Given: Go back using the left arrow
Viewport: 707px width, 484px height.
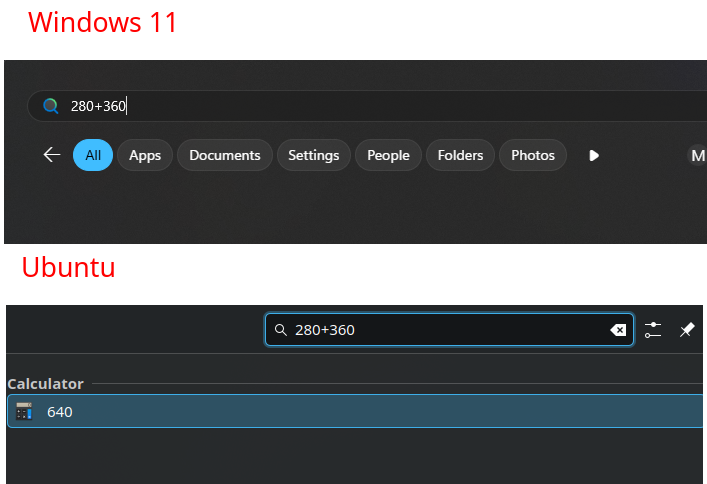Looking at the screenshot, I should tap(52, 155).
